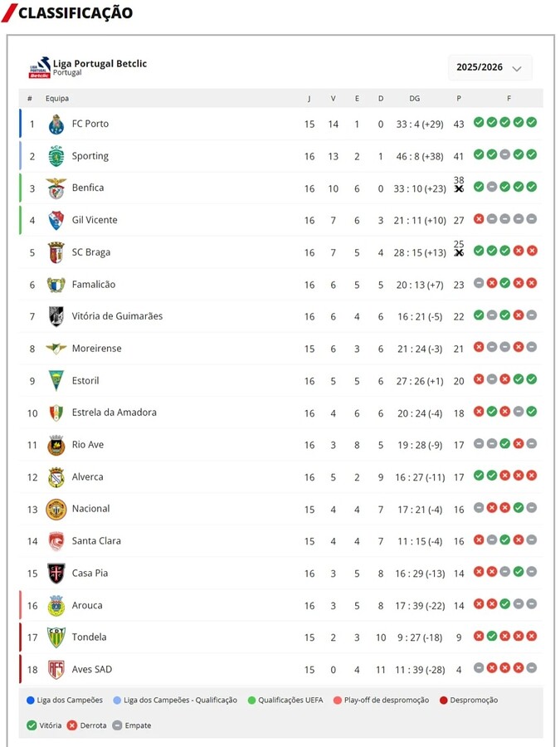Image resolution: width=560 pixels, height=747 pixels.
Task: Click the Gil Vicente crest icon
Action: [56, 220]
